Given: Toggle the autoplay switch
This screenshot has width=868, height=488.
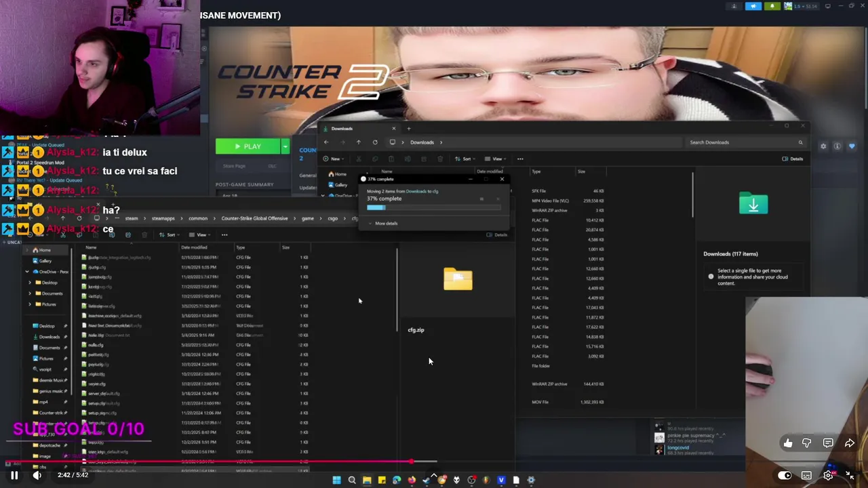Looking at the screenshot, I should [785, 475].
